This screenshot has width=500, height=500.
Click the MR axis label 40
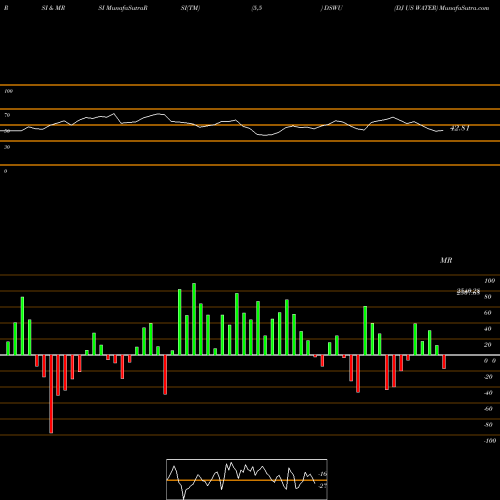point(487,329)
